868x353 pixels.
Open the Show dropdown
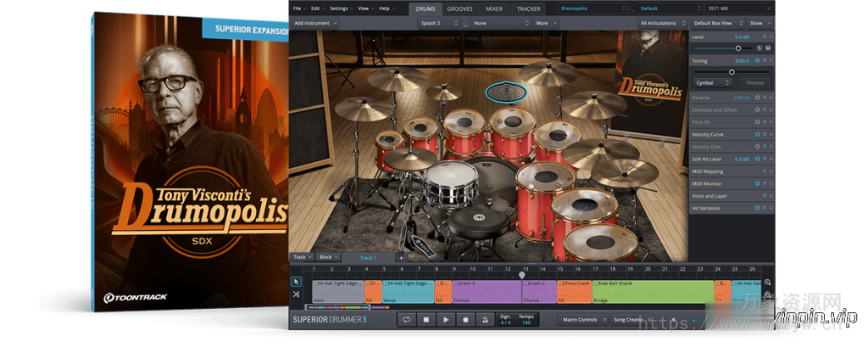(759, 23)
